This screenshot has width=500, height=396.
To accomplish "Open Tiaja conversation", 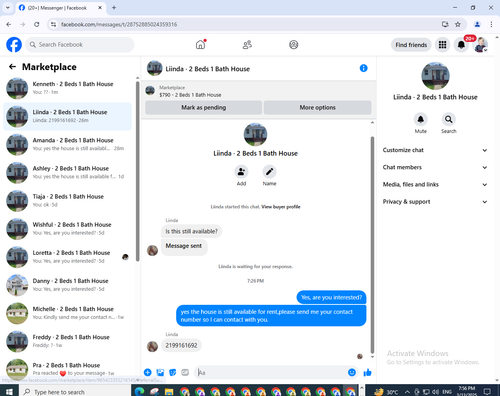I will coord(68,201).
